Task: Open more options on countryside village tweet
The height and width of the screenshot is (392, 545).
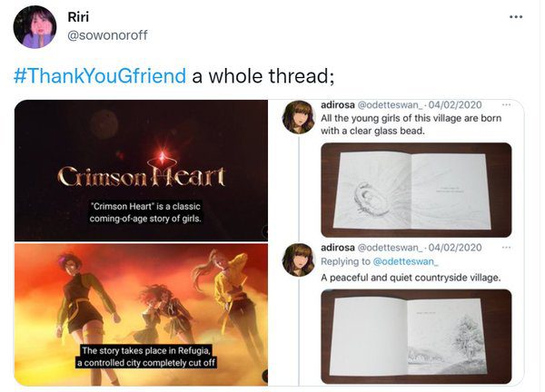Action: tap(507, 248)
